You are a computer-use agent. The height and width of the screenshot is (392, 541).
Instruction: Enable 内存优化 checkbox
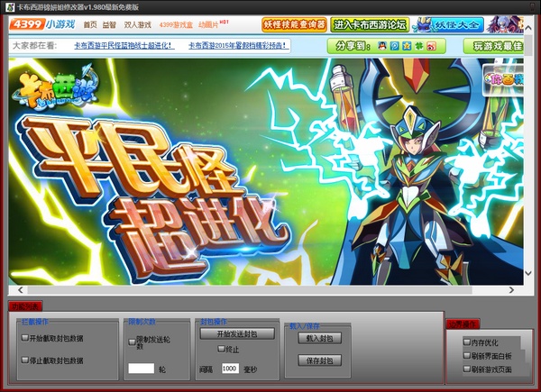click(x=467, y=342)
